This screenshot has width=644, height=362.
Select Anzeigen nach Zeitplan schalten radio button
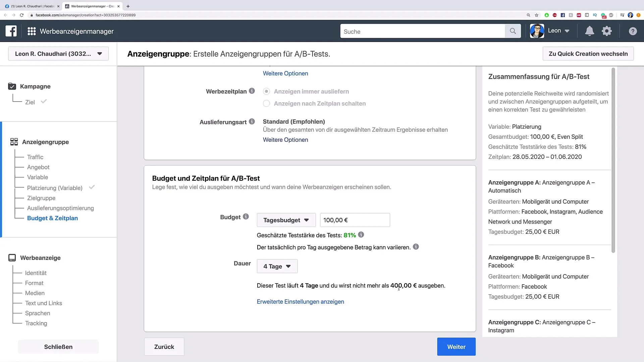266,104
